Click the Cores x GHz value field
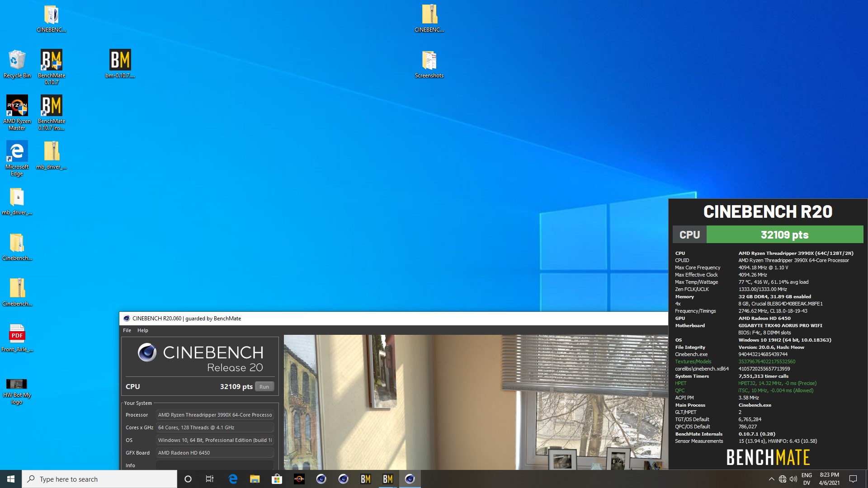868x488 pixels. 215,427
